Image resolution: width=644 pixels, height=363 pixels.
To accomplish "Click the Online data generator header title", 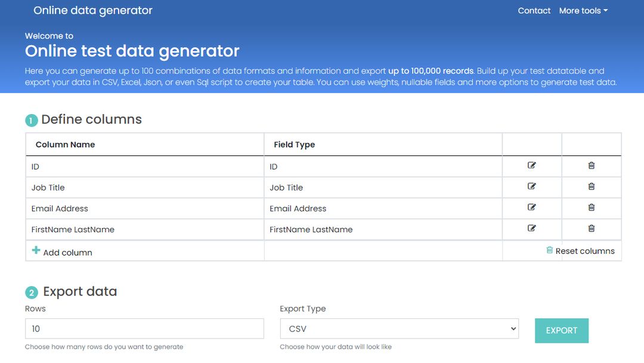I will (92, 10).
